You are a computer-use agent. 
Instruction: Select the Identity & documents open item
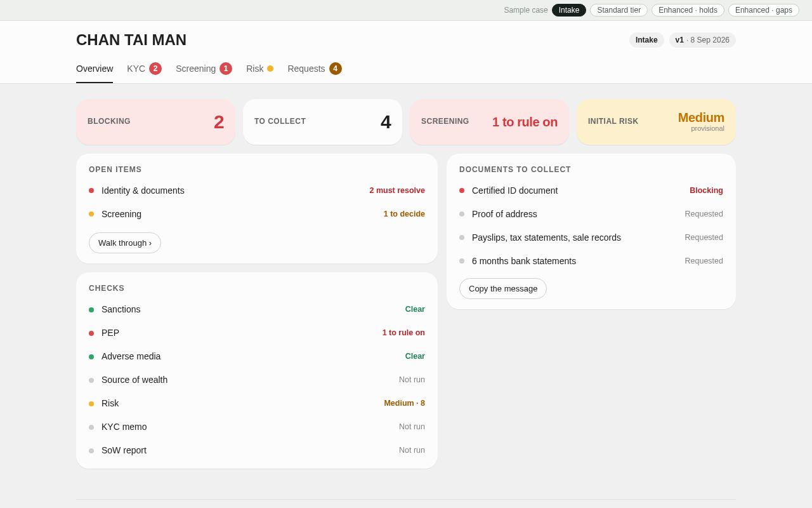pos(257,190)
